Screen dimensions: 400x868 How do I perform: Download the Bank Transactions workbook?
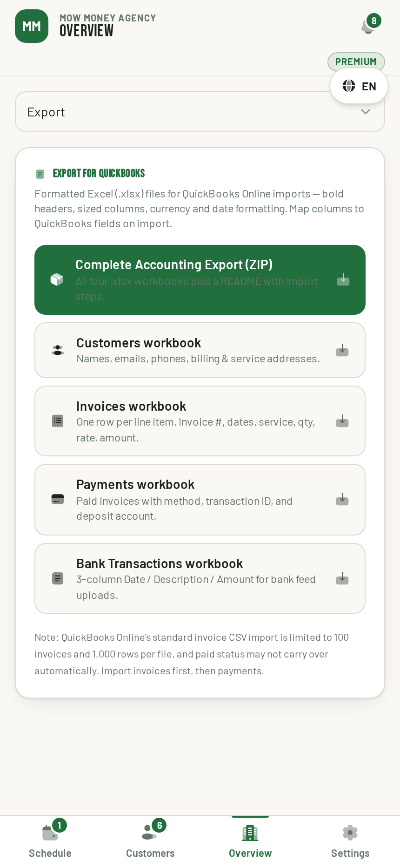pyautogui.click(x=200, y=578)
